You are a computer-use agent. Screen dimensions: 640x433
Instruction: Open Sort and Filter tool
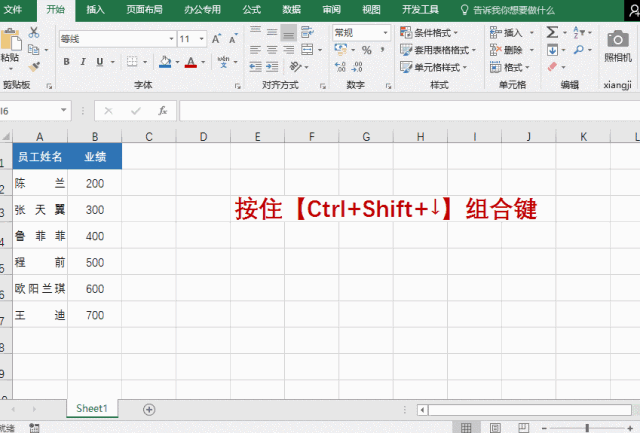click(578, 32)
